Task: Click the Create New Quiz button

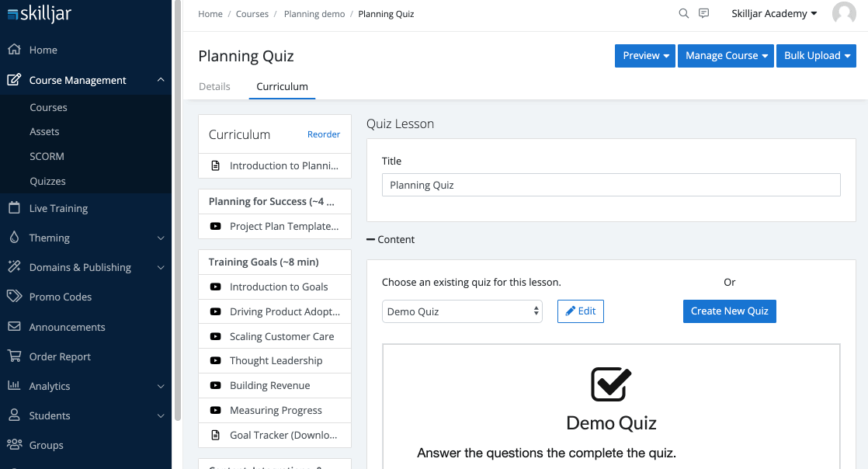Action: point(729,311)
